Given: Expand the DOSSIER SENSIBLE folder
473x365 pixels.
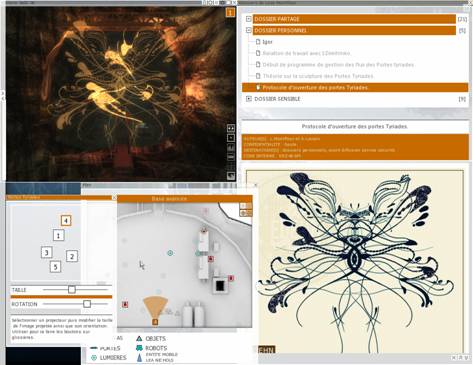Looking at the screenshot, I should pyautogui.click(x=249, y=99).
